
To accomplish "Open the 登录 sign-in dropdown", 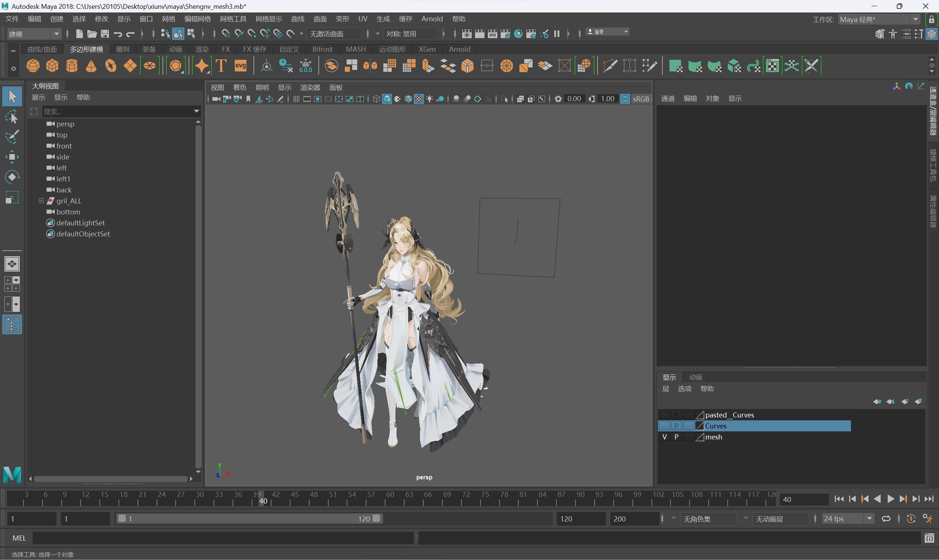I will [607, 32].
